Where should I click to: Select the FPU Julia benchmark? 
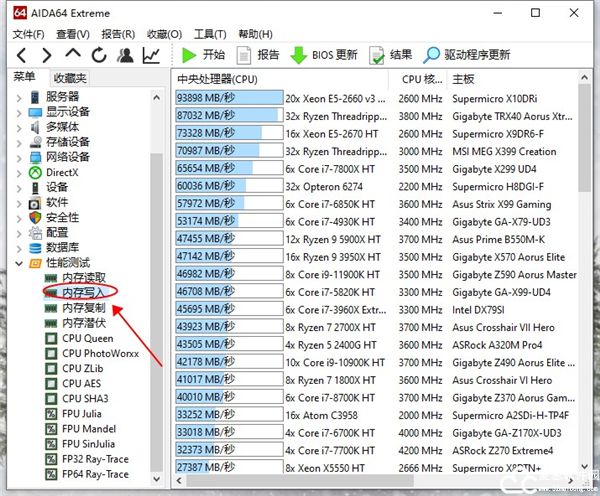pos(82,414)
